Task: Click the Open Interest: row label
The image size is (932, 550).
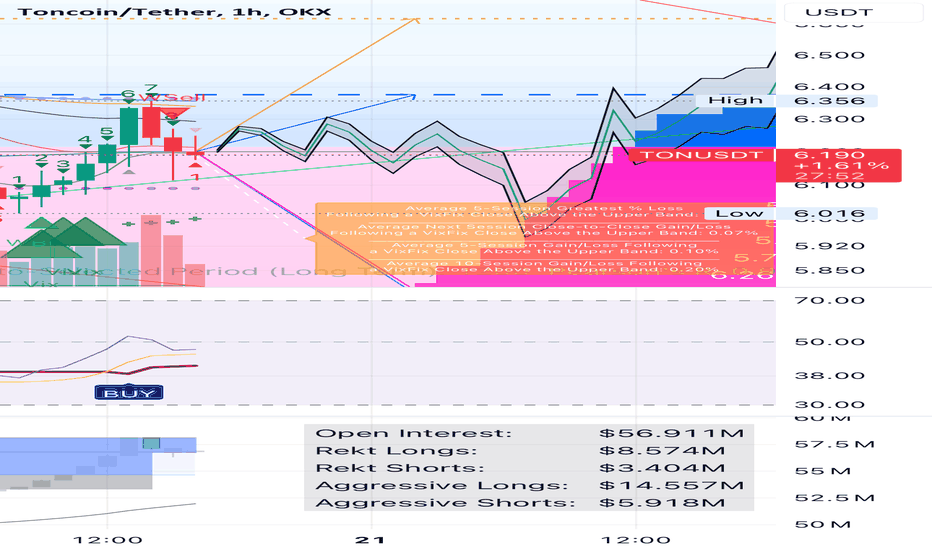Action: click(414, 433)
